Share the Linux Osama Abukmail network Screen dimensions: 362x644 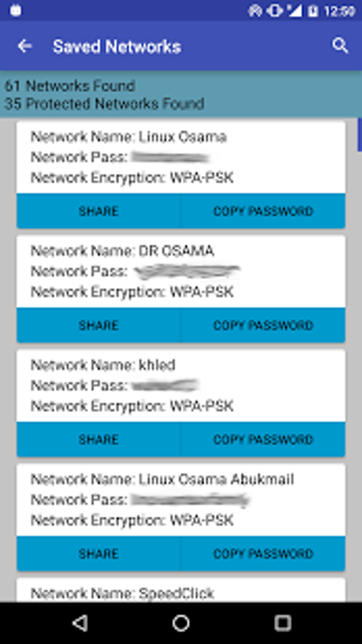(99, 554)
